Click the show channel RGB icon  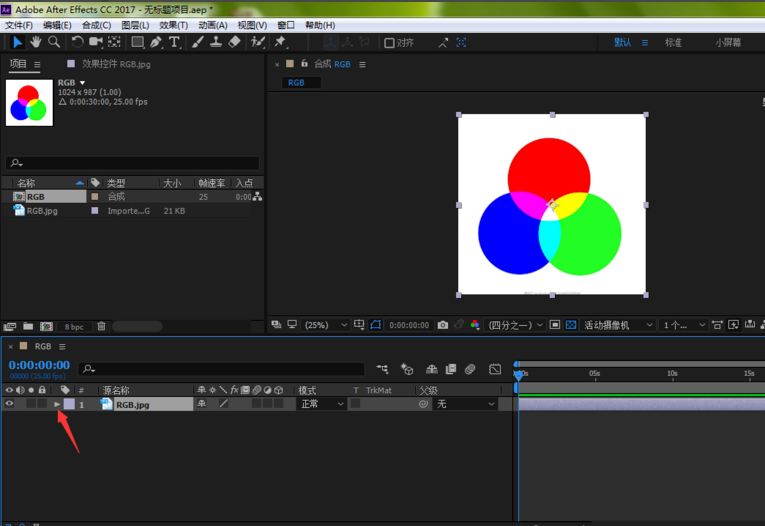click(477, 325)
